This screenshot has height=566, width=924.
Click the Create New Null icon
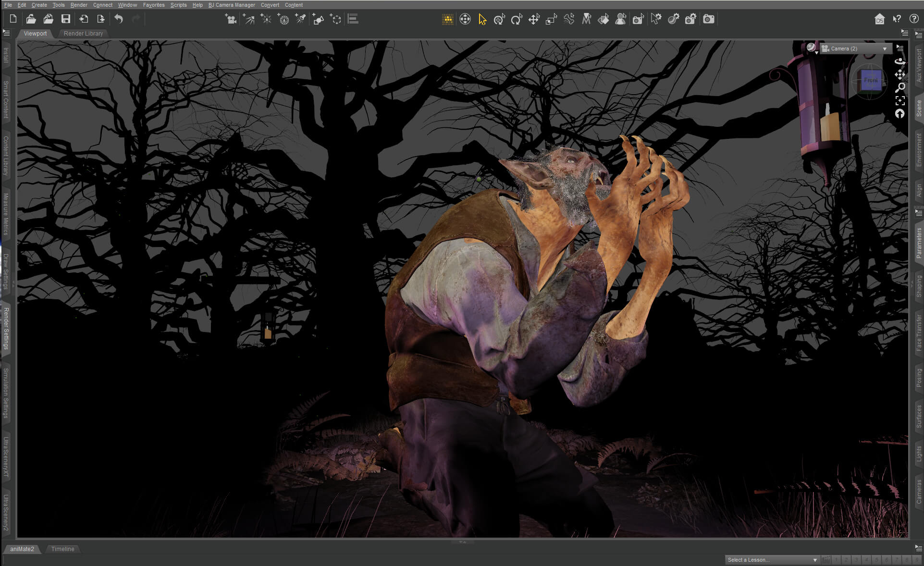tap(336, 19)
